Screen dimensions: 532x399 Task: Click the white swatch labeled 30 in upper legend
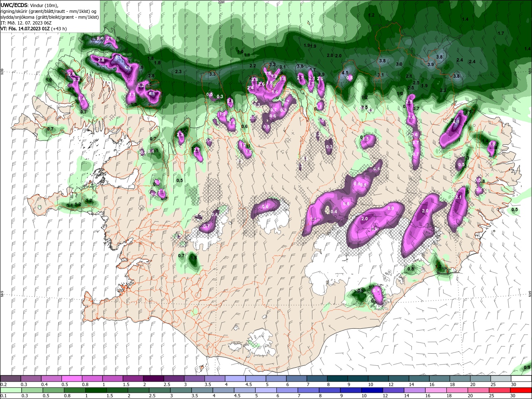521,379
